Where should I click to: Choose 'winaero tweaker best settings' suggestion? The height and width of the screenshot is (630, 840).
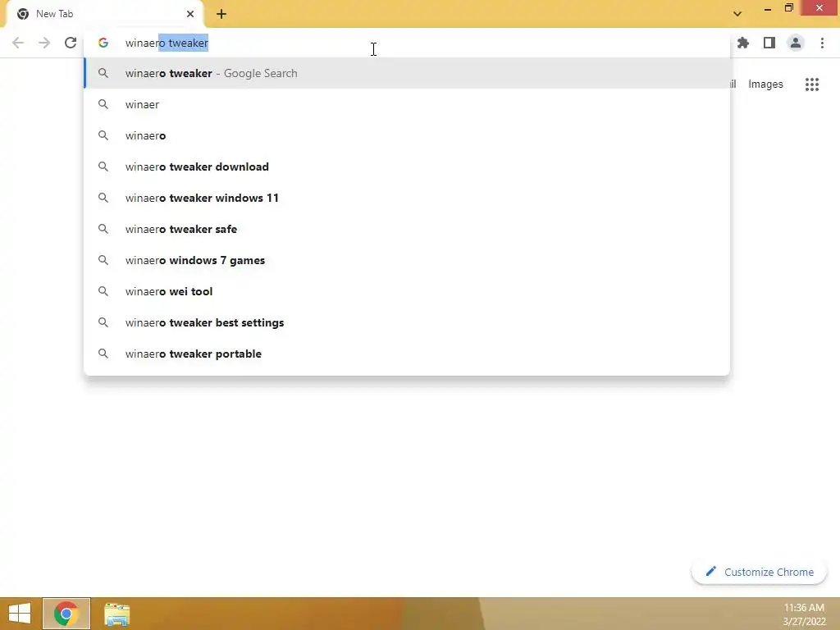coord(407,322)
